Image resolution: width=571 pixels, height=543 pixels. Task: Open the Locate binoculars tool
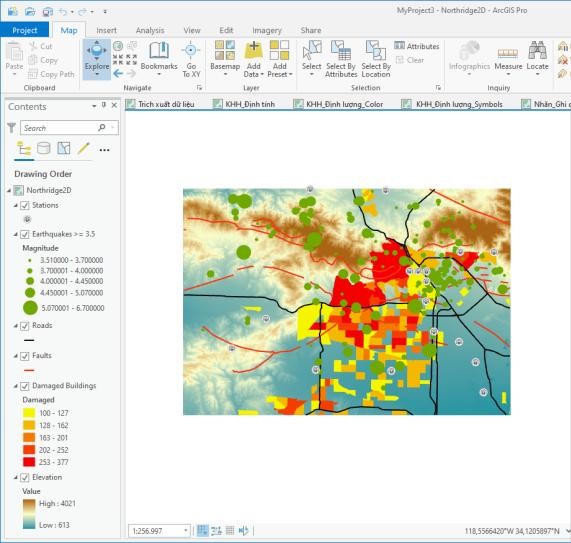(x=537, y=50)
